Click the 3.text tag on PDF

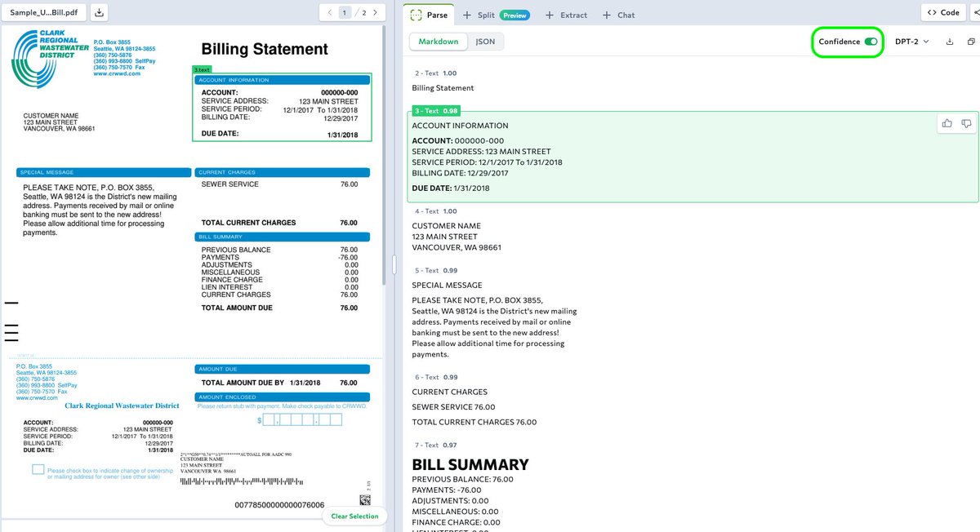(202, 70)
